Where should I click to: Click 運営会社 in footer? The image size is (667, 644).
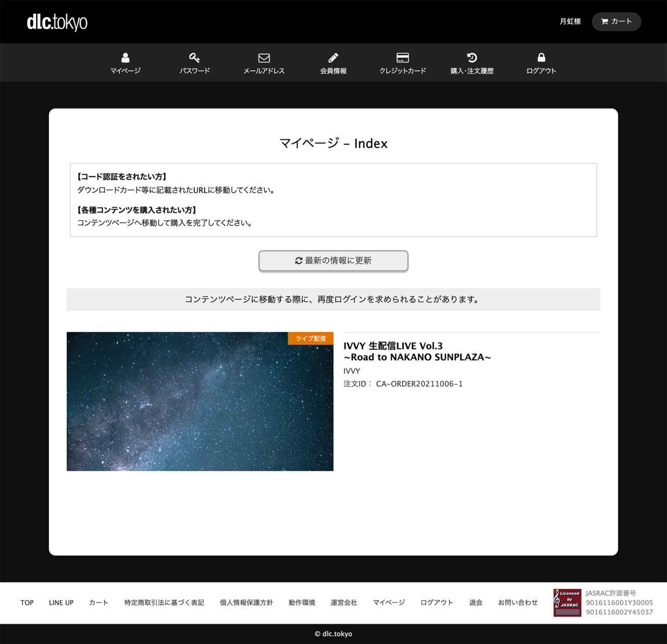(x=344, y=603)
